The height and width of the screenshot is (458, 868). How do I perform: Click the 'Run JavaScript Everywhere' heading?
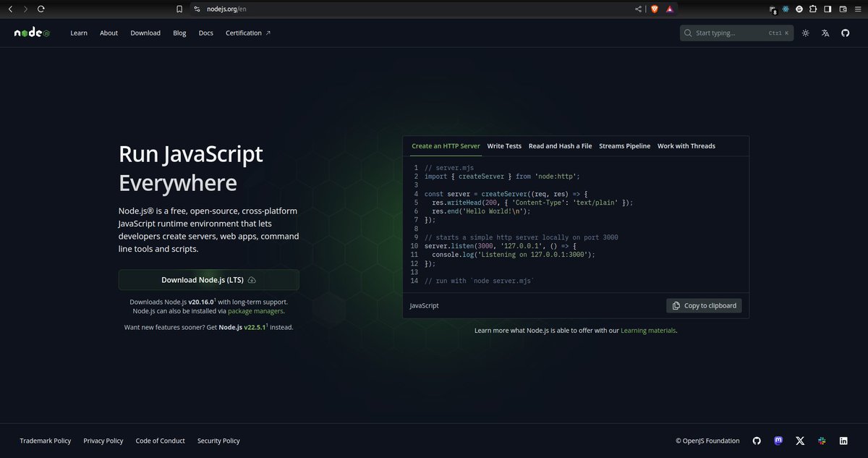[x=191, y=168]
